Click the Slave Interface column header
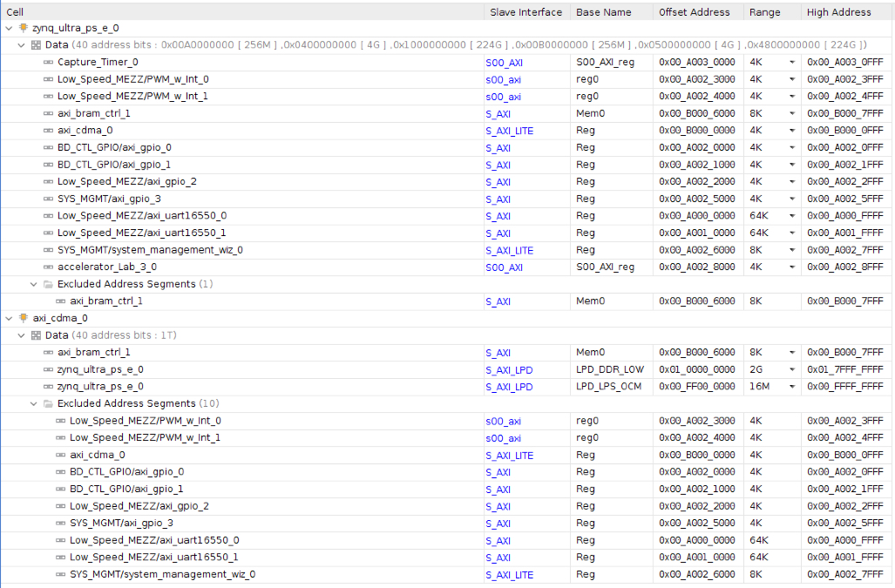The width and height of the screenshot is (895, 588). coord(525,12)
